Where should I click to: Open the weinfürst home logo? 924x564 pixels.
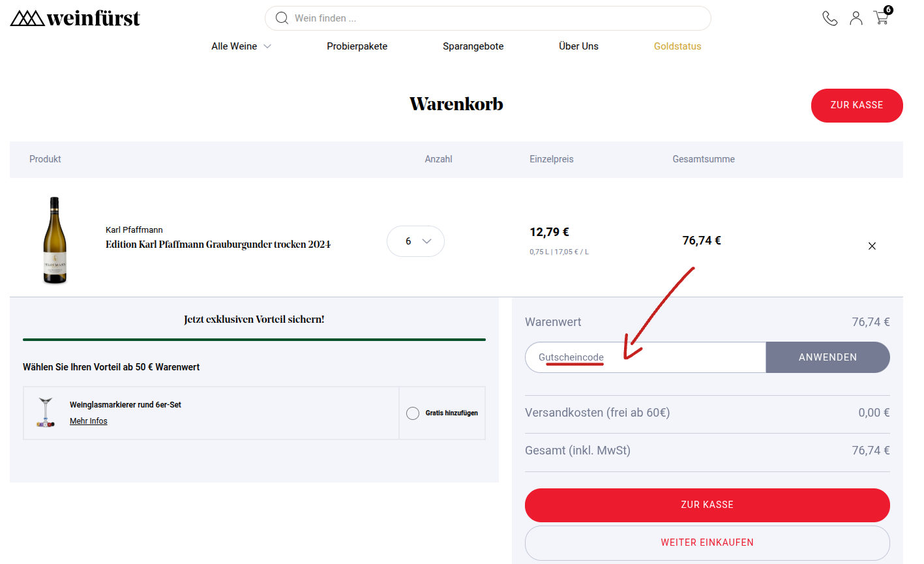74,18
